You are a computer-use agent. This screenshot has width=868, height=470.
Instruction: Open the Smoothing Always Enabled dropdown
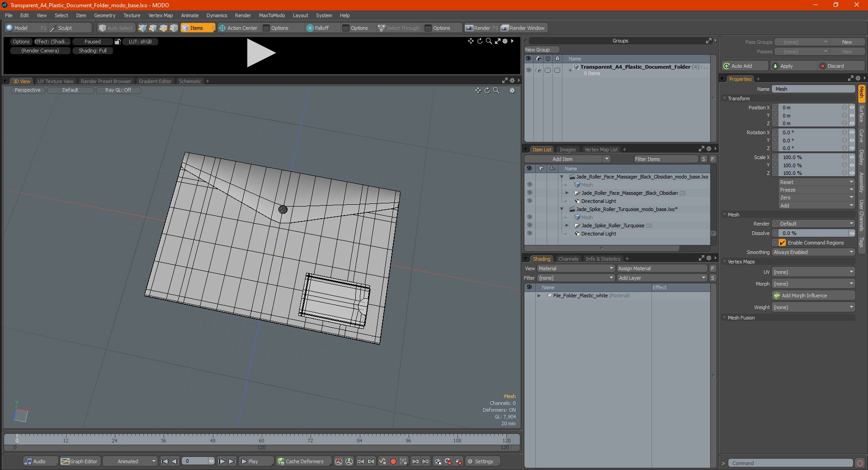813,252
